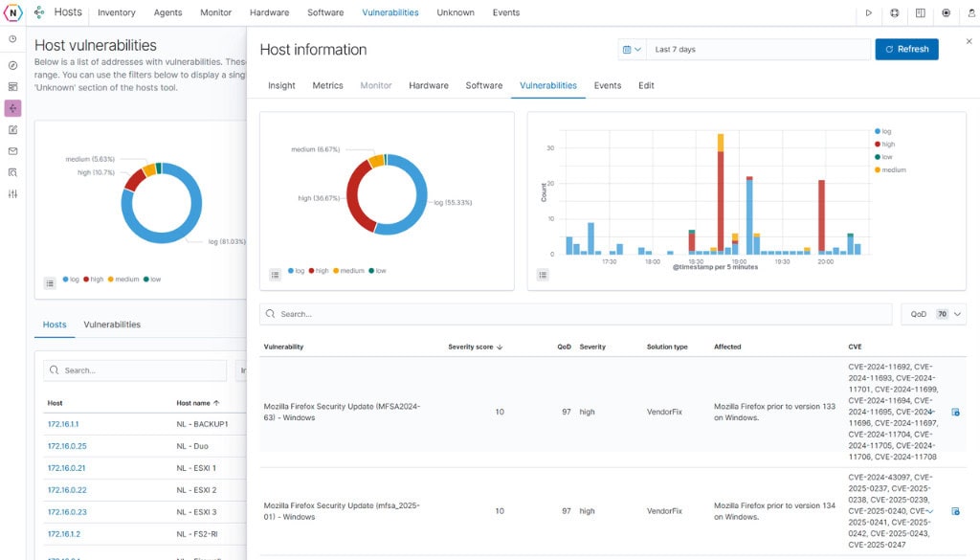This screenshot has width=980, height=560.
Task: Open the lifebuoy help icon in top bar
Action: pos(895,13)
